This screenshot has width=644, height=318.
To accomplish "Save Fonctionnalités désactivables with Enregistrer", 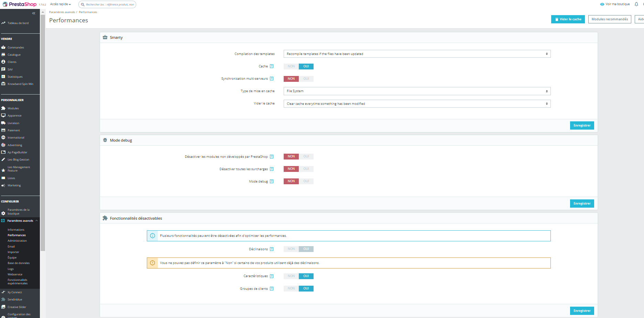I will [582, 311].
